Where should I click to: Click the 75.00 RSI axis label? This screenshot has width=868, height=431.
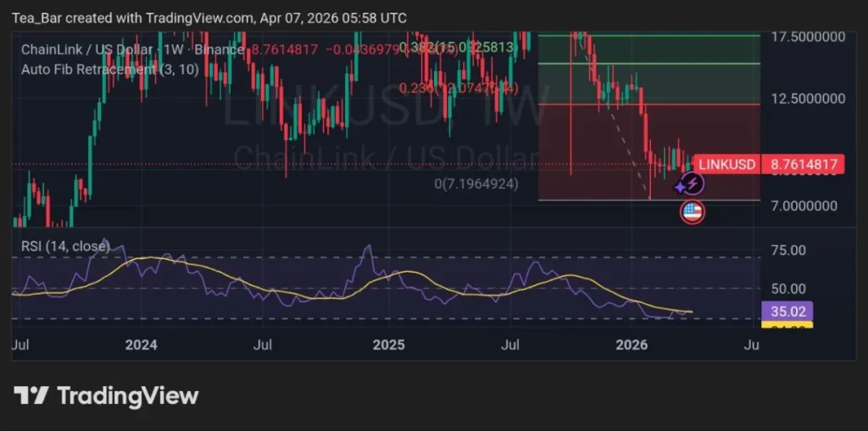[x=788, y=251]
